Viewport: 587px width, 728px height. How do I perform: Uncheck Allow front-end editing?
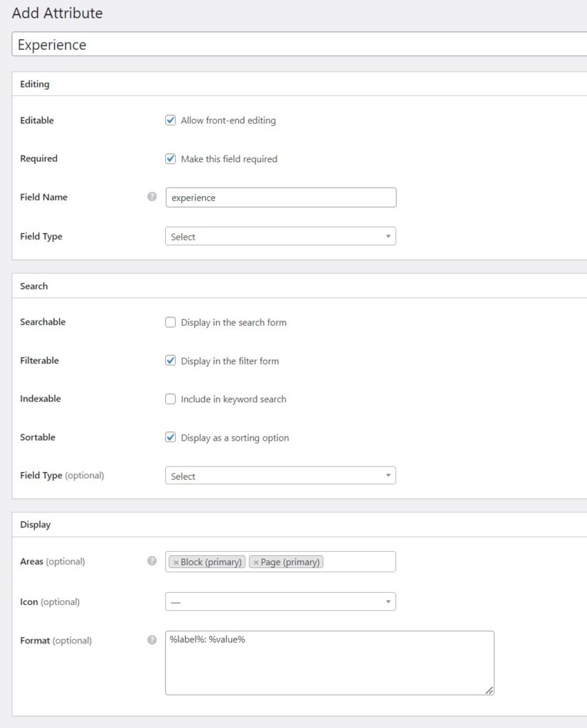170,119
